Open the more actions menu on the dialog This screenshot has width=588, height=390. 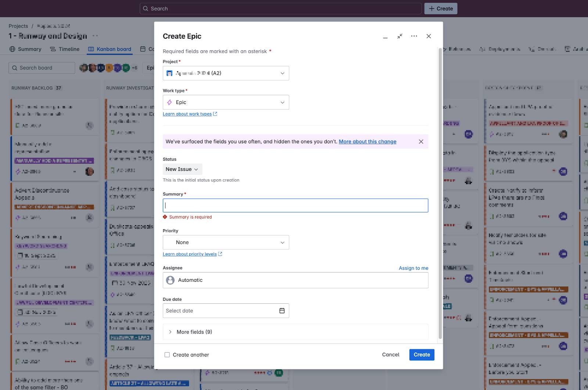(414, 36)
